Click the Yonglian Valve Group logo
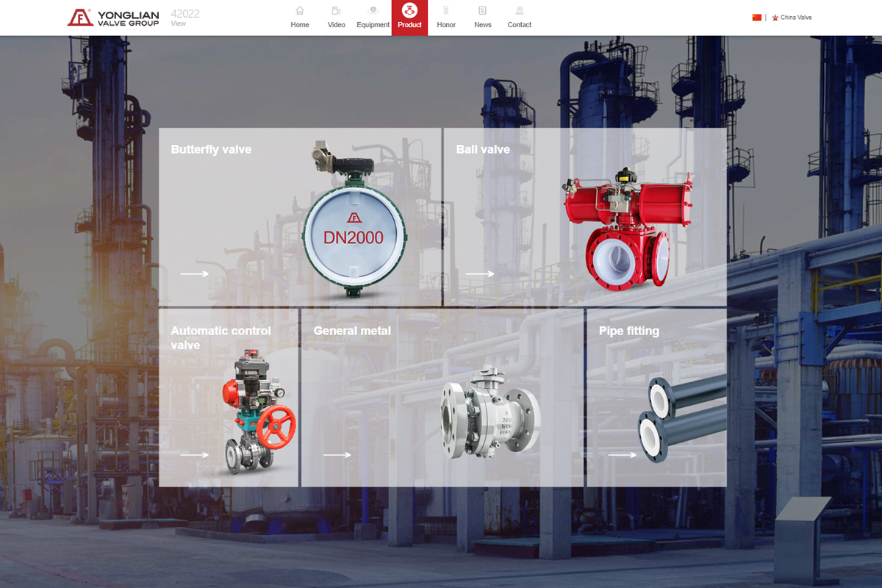882x588 pixels. [113, 18]
